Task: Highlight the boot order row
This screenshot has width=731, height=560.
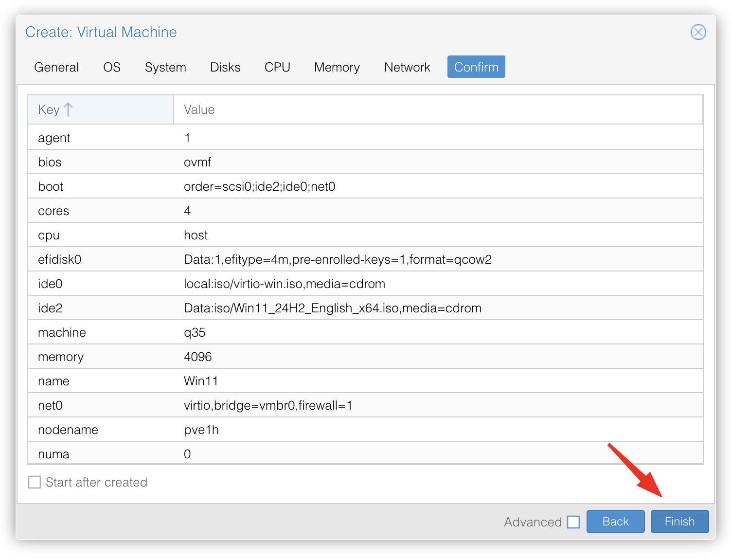Action: pyautogui.click(x=259, y=186)
